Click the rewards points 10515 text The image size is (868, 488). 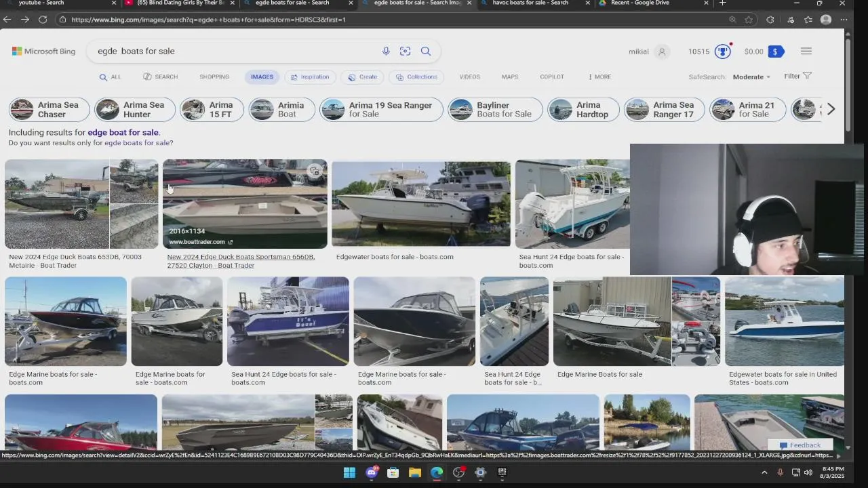pyautogui.click(x=698, y=52)
